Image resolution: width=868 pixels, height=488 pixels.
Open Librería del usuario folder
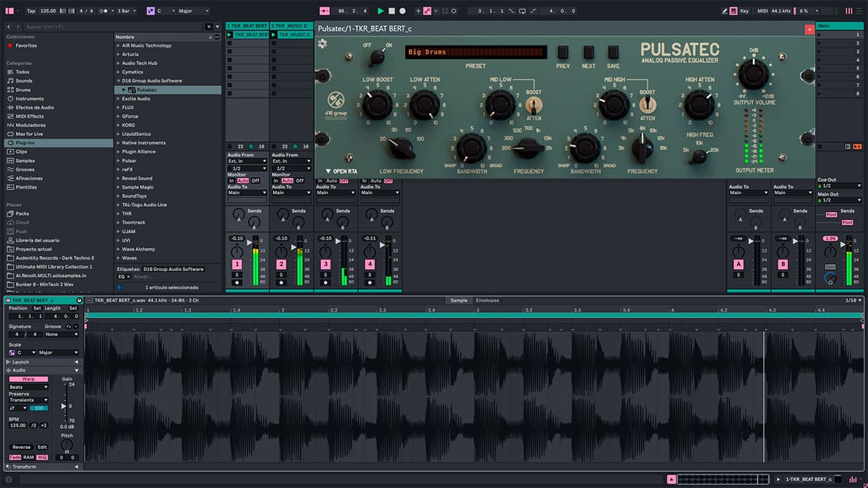[x=38, y=240]
